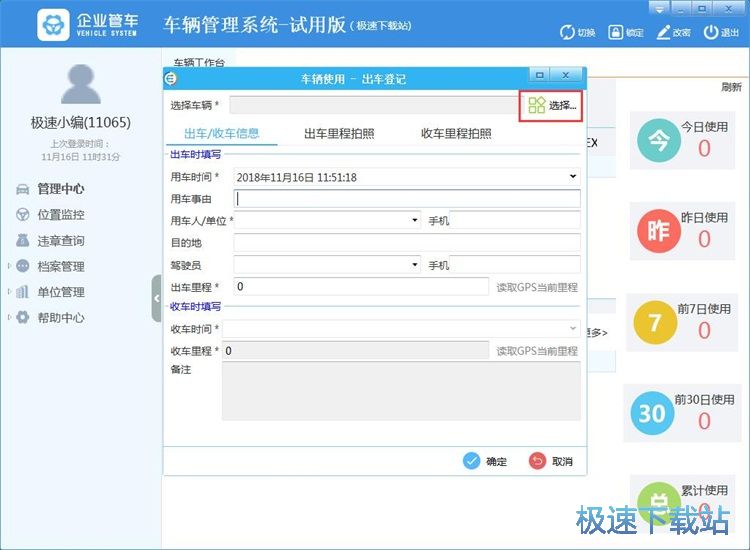
Task: Switch to 出车里程拍照 tab
Action: point(339,133)
